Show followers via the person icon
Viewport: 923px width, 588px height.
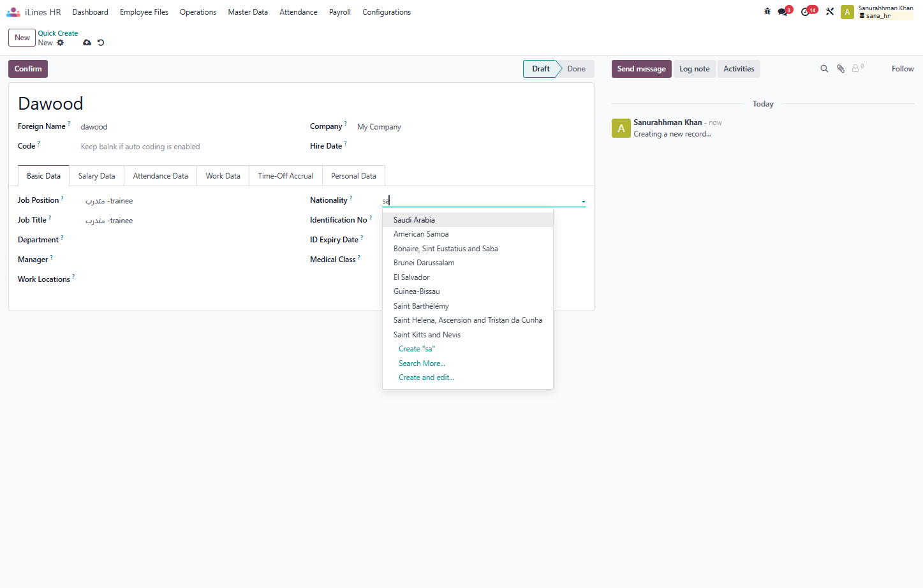coord(858,68)
